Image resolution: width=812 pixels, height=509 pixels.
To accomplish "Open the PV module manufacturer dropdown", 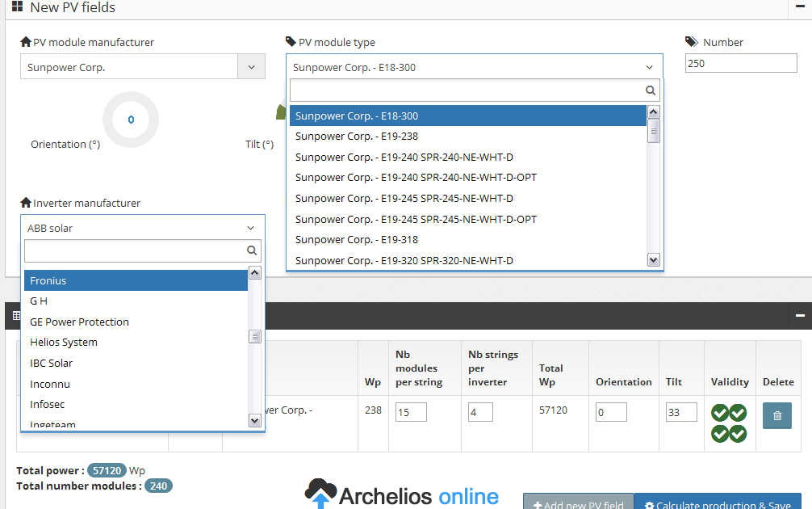I will click(x=142, y=67).
